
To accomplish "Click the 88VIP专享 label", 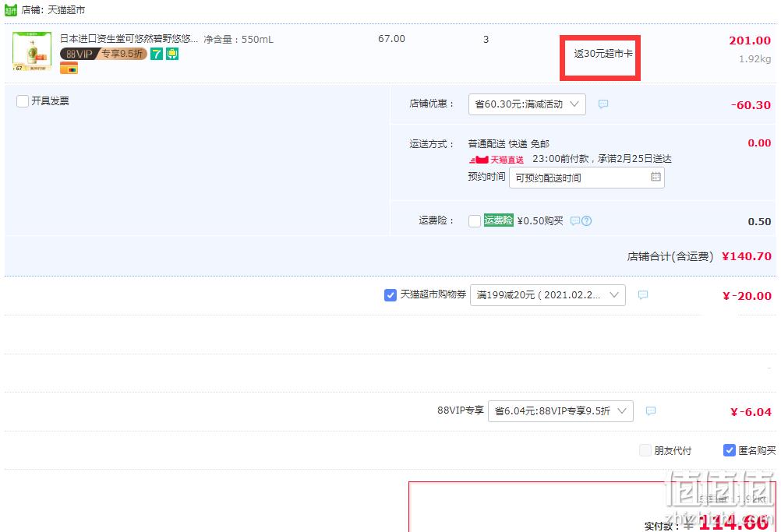I will click(460, 410).
